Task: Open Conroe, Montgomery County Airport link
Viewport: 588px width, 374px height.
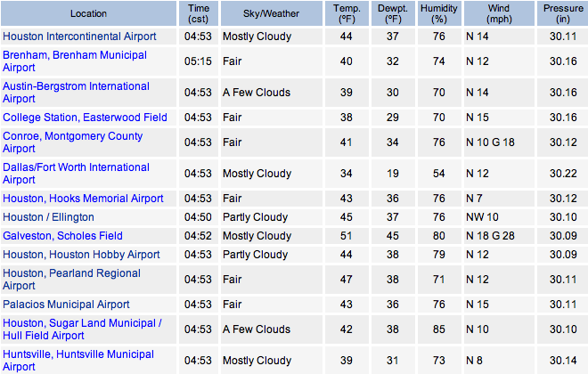Action: point(73,136)
